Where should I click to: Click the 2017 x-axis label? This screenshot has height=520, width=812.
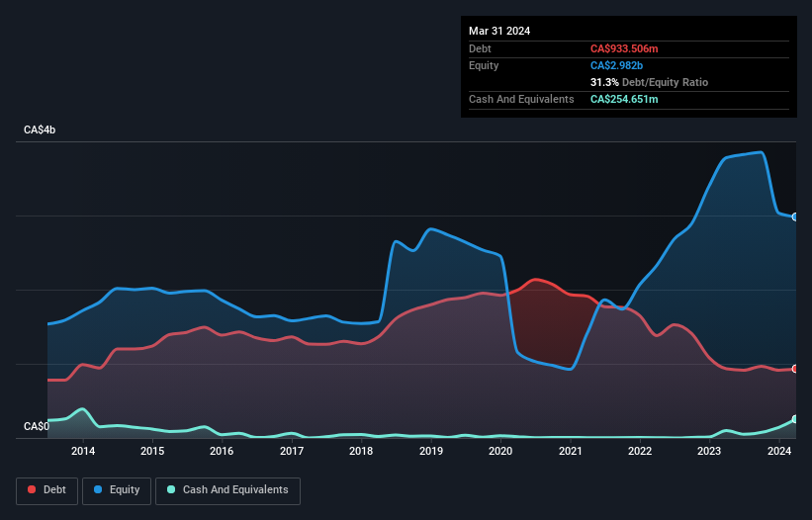tap(292, 451)
